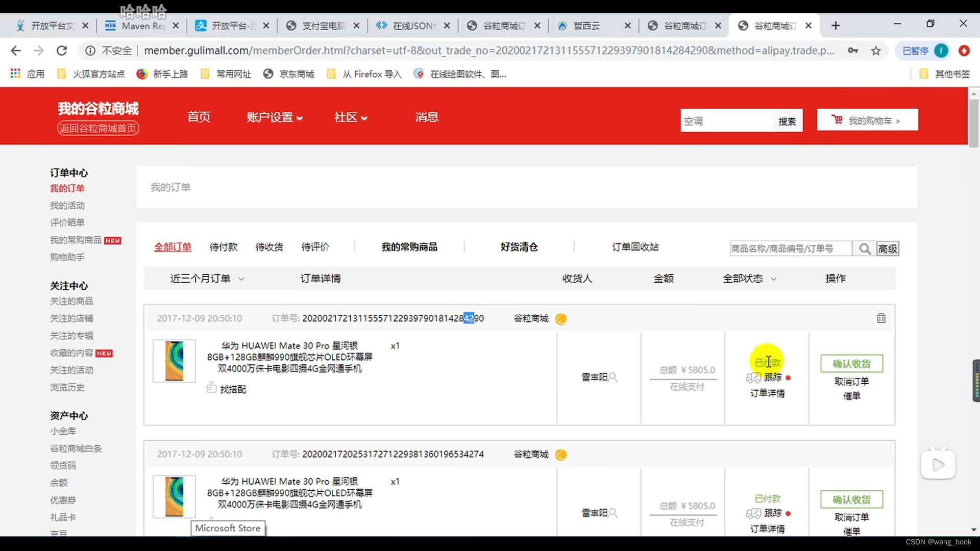Viewport: 980px width, 551px height.
Task: Open the 京东商城 bookmark
Action: (289, 74)
